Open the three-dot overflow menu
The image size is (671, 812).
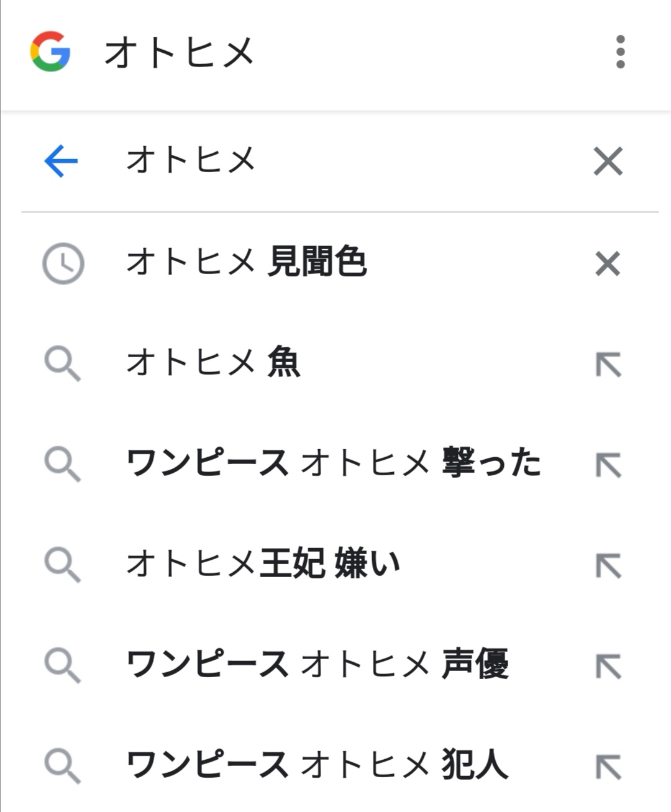[x=620, y=52]
